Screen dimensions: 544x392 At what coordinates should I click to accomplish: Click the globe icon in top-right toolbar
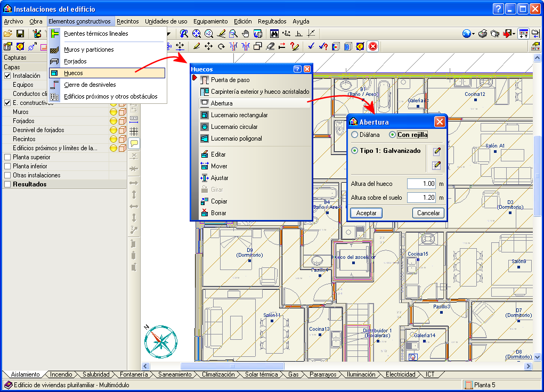point(467,34)
